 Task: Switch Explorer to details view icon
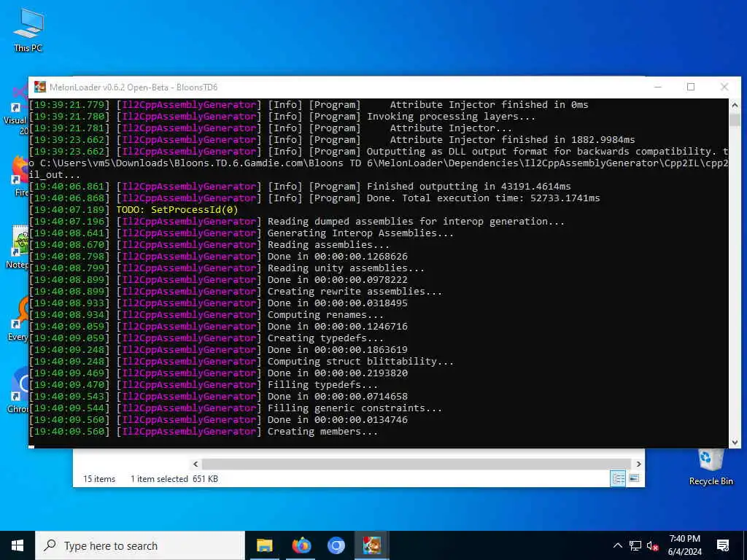point(619,478)
